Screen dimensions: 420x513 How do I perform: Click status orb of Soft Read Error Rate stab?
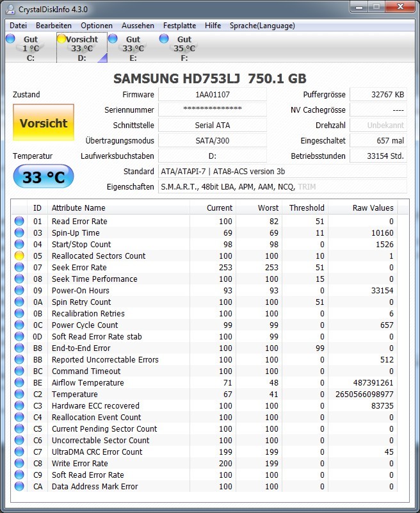19,336
